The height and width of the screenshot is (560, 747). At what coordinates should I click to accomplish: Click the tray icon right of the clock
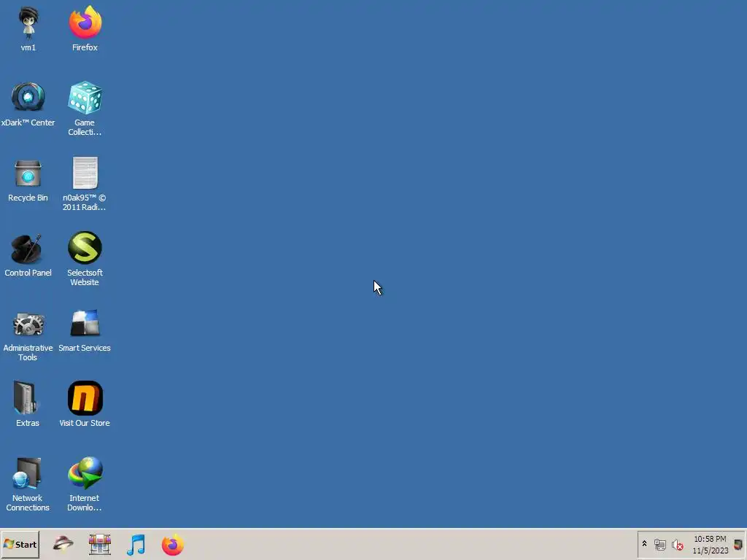[x=738, y=545]
